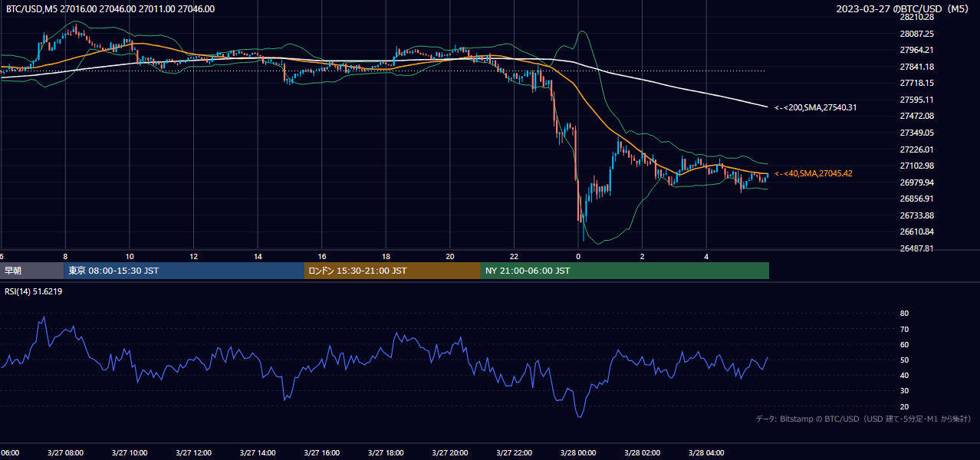The height and width of the screenshot is (460, 980).
Task: Click the 3/28 02:00 time axis label
Action: pyautogui.click(x=643, y=453)
